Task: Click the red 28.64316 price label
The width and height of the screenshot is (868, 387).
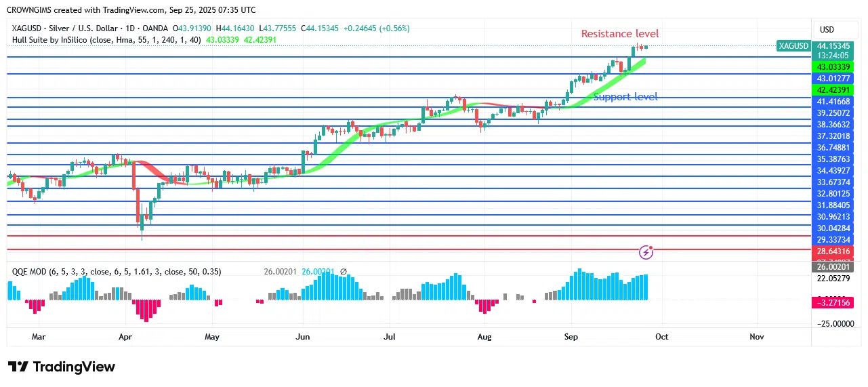Action: tap(839, 251)
